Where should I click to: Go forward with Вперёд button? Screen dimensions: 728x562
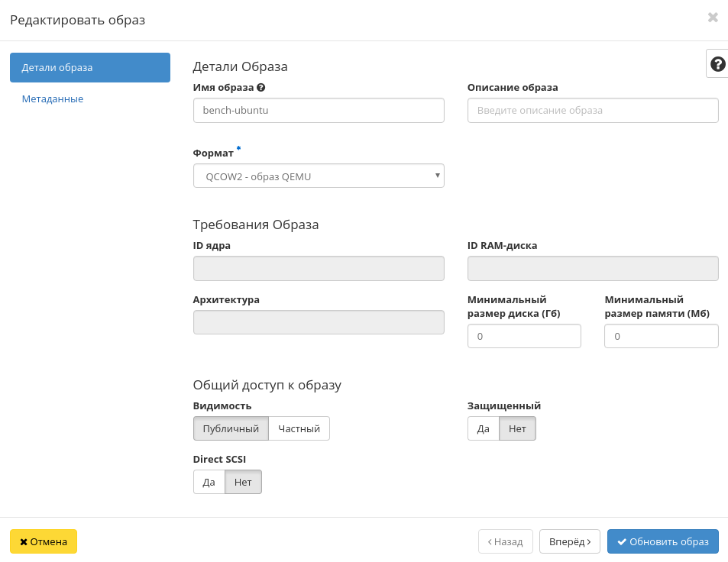point(569,541)
